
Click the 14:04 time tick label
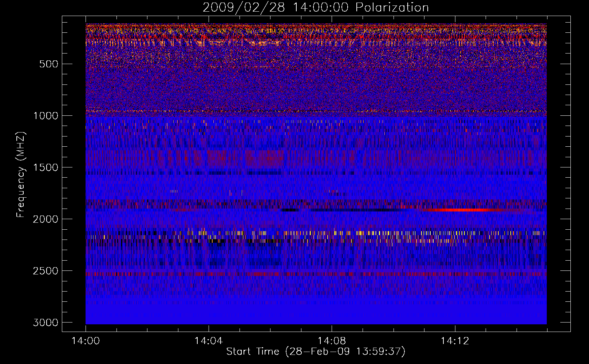(x=209, y=341)
